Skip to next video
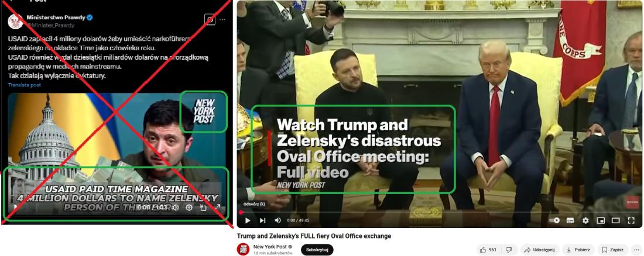 point(262,220)
